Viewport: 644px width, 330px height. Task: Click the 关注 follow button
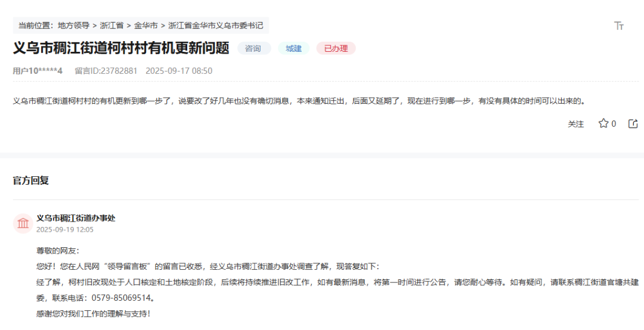point(575,124)
